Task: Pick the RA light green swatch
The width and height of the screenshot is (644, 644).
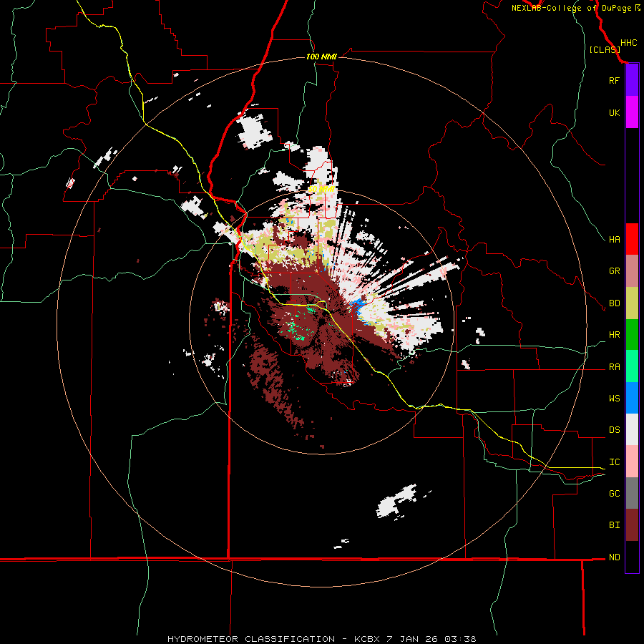Action: 632,366
